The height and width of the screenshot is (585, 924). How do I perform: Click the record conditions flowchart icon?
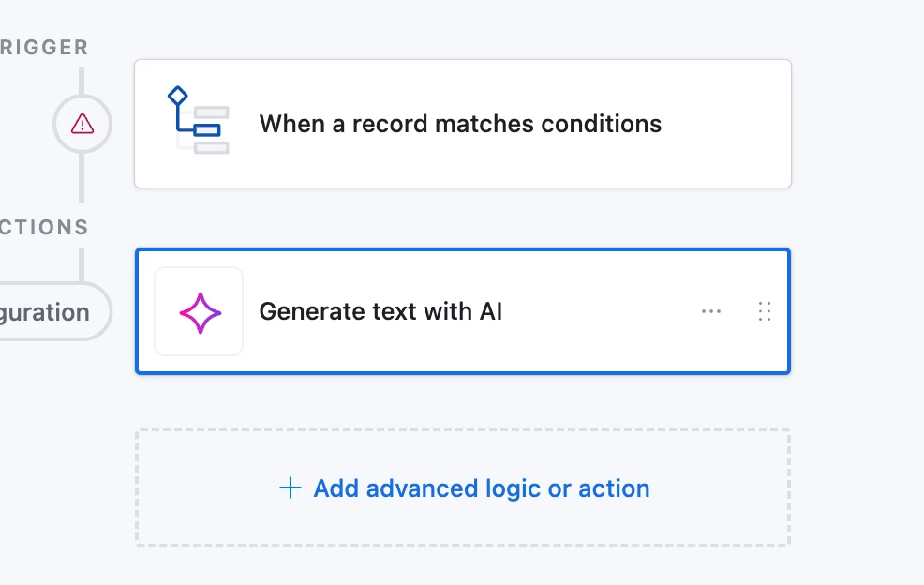click(198, 120)
